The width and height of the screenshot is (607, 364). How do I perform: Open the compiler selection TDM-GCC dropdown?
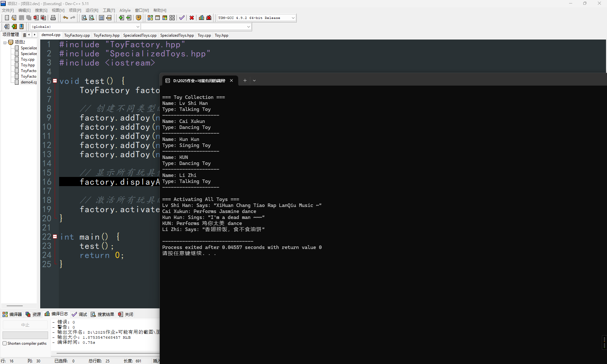pos(293,18)
